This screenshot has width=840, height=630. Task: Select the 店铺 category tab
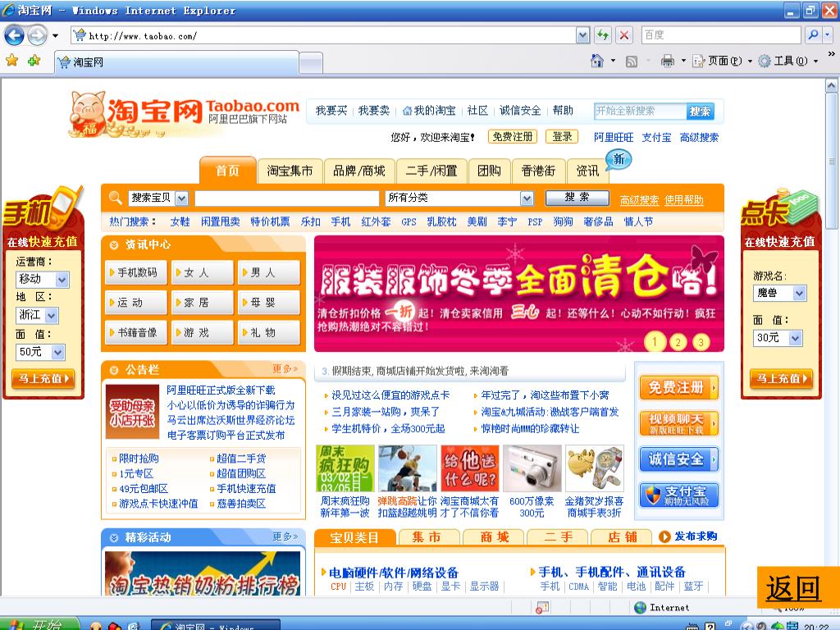point(622,536)
